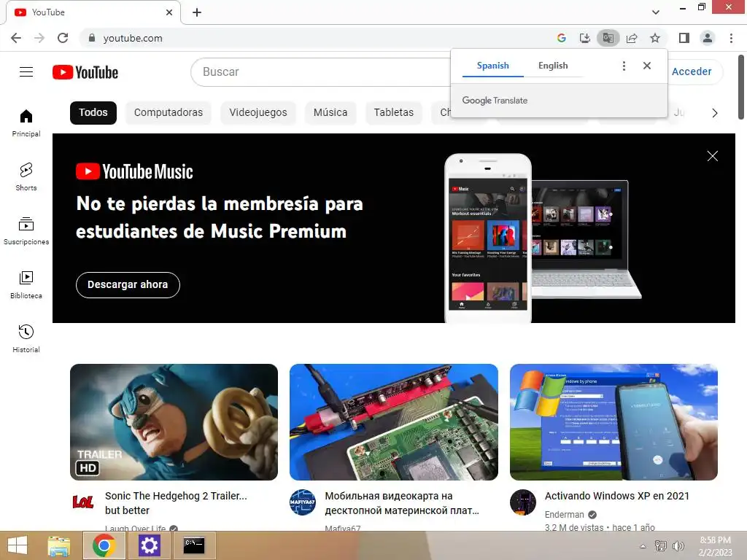Open Activando Windows XP en 2021 title
The height and width of the screenshot is (560, 747).
pos(617,496)
